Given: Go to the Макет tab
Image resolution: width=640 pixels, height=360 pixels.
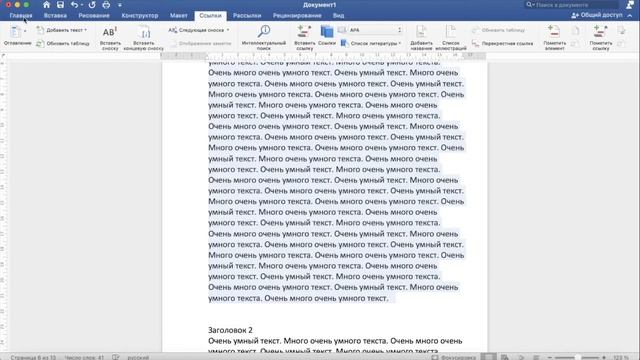Looking at the screenshot, I should tap(179, 16).
